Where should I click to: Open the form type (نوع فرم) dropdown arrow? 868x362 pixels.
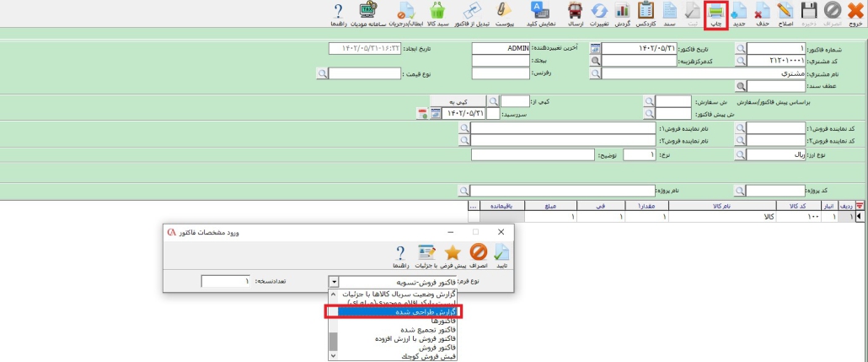335,282
